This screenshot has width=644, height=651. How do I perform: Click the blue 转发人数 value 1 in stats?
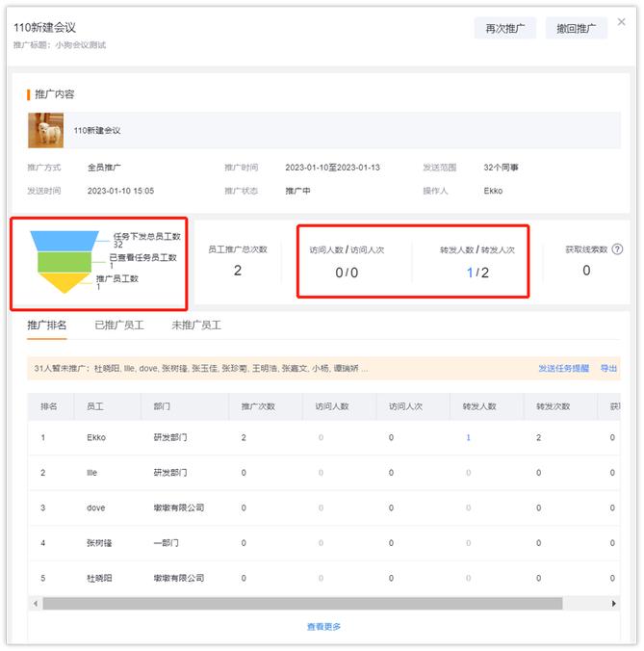[470, 273]
